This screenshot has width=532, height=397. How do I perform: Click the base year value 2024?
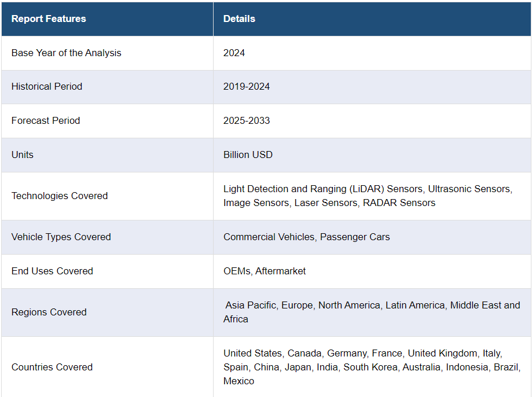(x=234, y=53)
